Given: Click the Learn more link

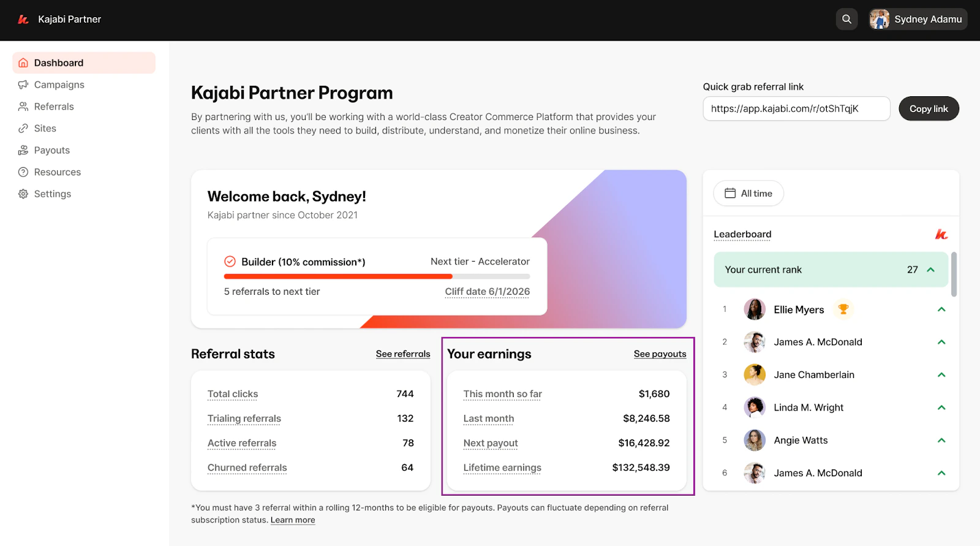Looking at the screenshot, I should point(293,520).
